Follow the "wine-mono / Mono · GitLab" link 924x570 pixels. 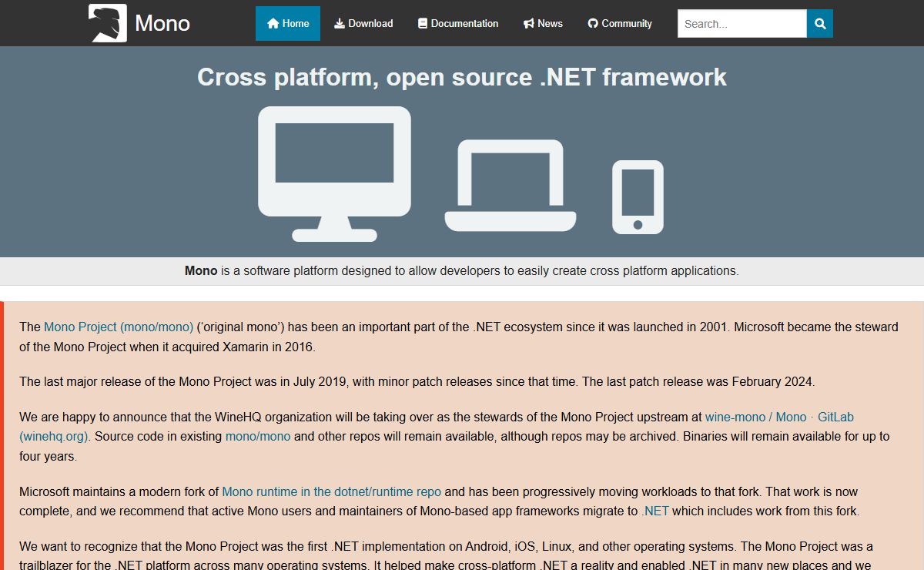[x=779, y=417]
